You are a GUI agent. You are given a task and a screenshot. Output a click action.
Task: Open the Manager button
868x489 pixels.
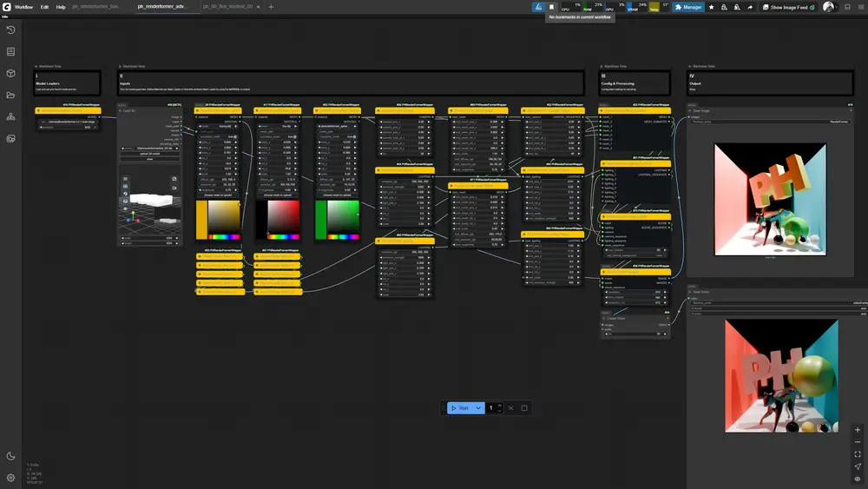688,7
